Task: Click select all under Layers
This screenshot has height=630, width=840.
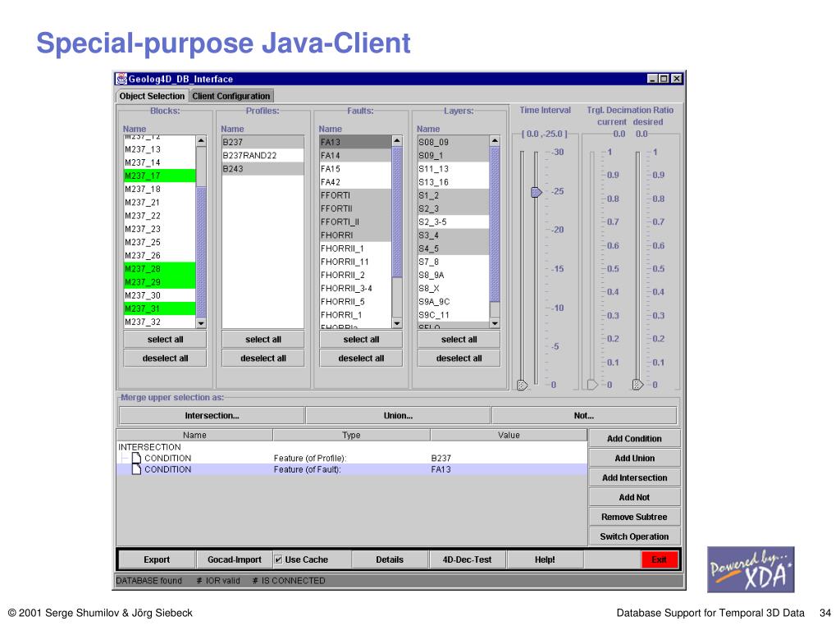Action: 459,339
